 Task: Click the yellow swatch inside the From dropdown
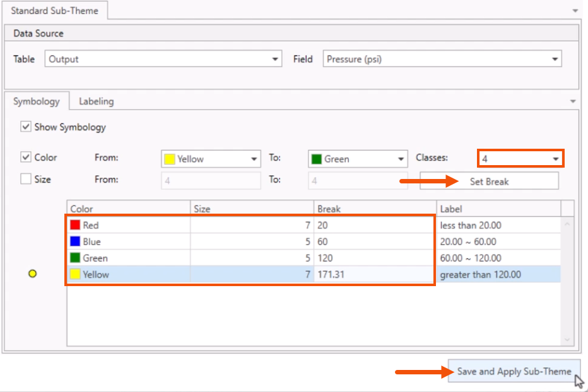point(168,158)
